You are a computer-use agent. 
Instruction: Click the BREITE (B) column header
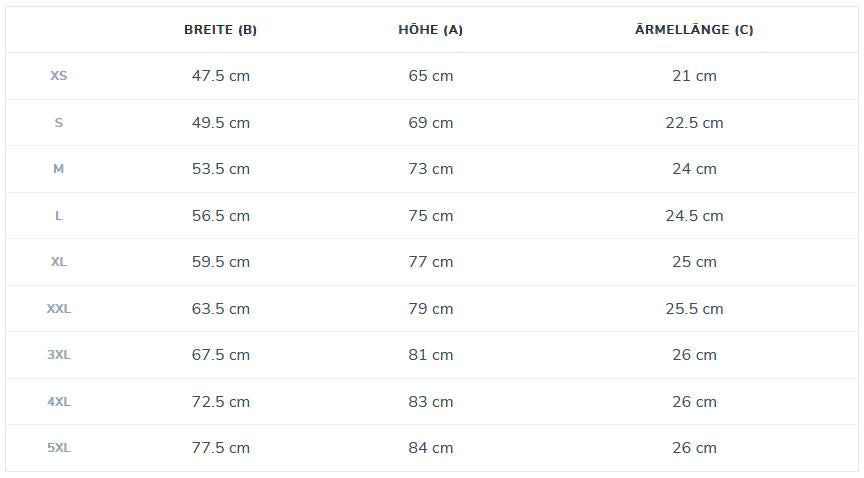220,30
